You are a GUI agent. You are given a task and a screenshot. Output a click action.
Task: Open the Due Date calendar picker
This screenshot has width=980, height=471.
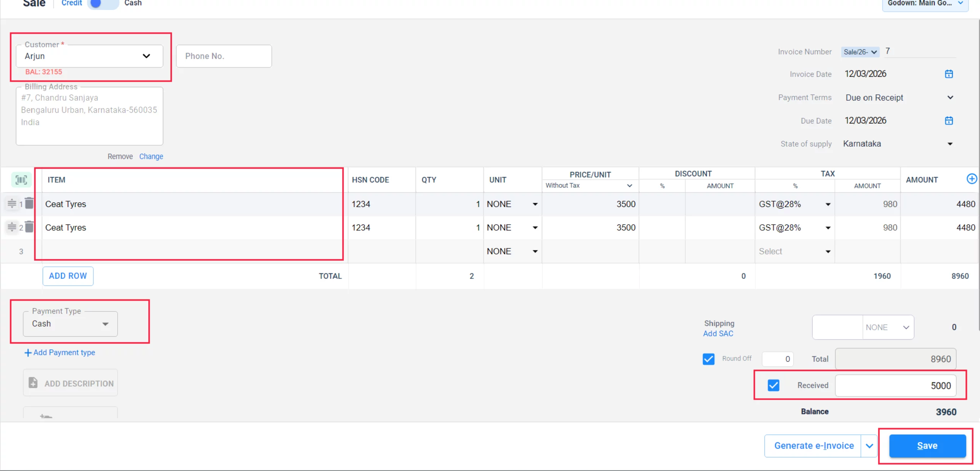[949, 120]
